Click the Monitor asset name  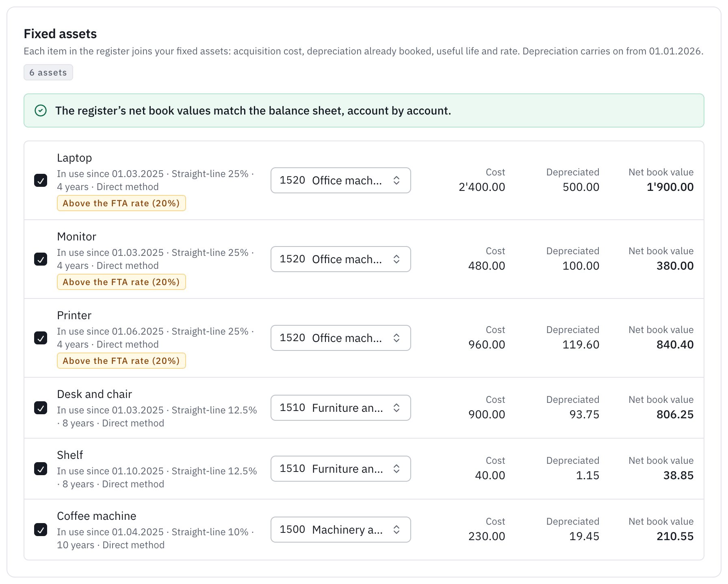pyautogui.click(x=77, y=236)
